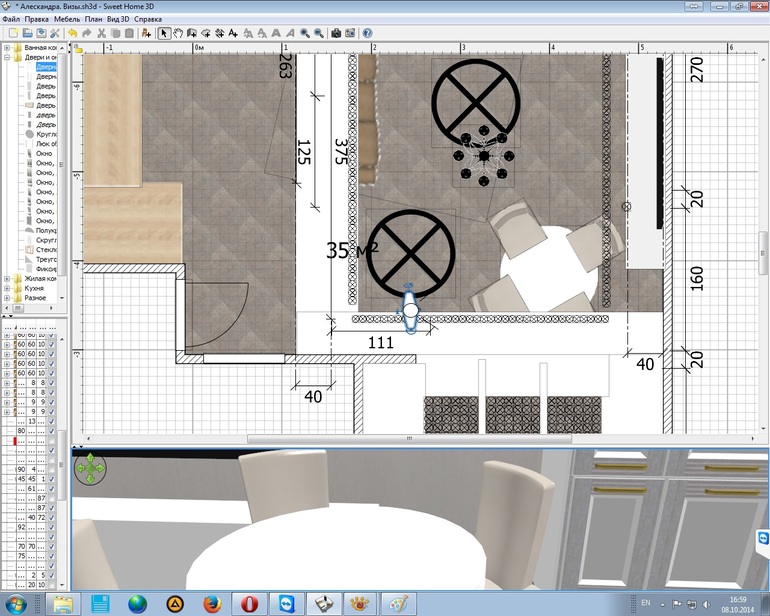This screenshot has height=616, width=770.
Task: Zoom in on the plan
Action: [305, 33]
